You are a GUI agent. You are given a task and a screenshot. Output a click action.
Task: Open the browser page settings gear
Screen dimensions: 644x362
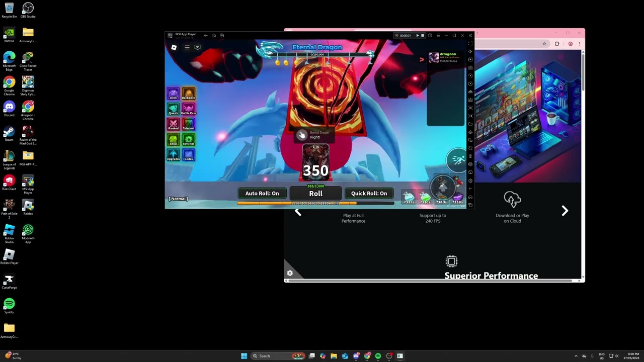(x=290, y=273)
